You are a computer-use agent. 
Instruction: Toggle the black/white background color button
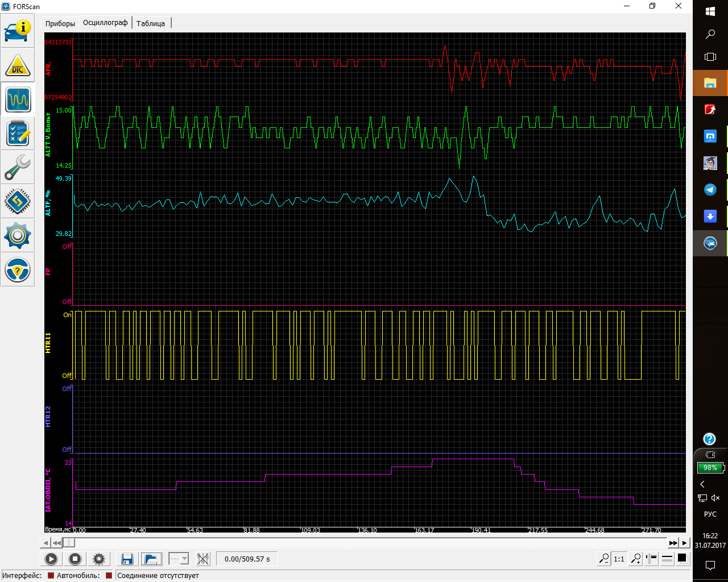(682, 559)
